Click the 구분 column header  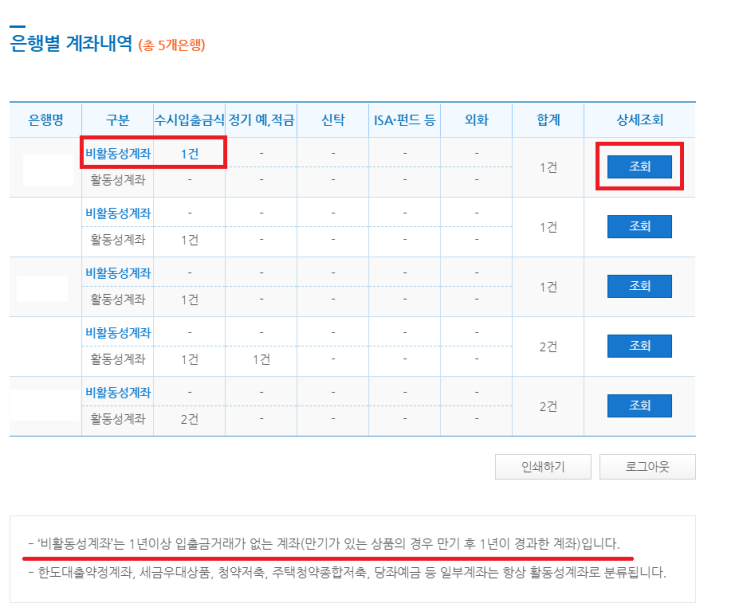118,120
